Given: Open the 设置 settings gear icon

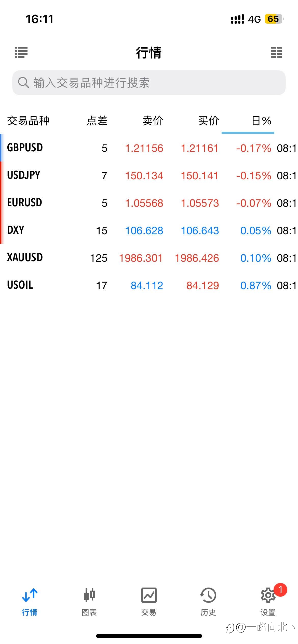Looking at the screenshot, I should 268,595.
